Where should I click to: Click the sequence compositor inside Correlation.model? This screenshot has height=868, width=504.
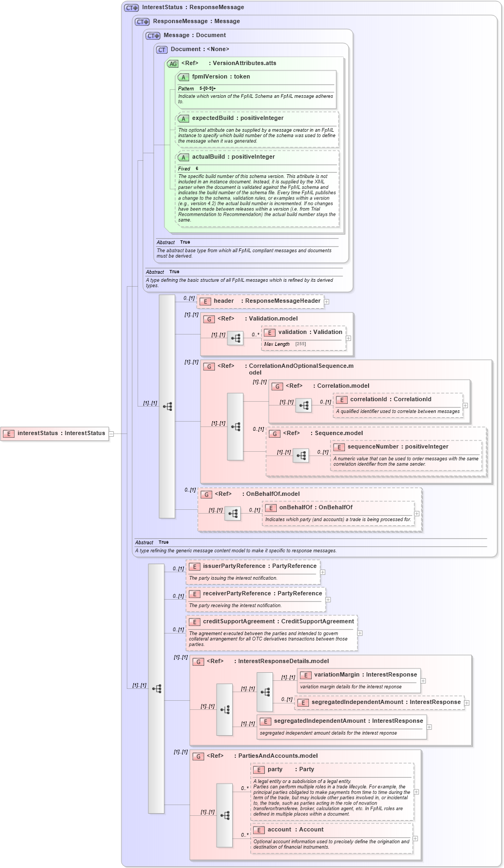(304, 405)
